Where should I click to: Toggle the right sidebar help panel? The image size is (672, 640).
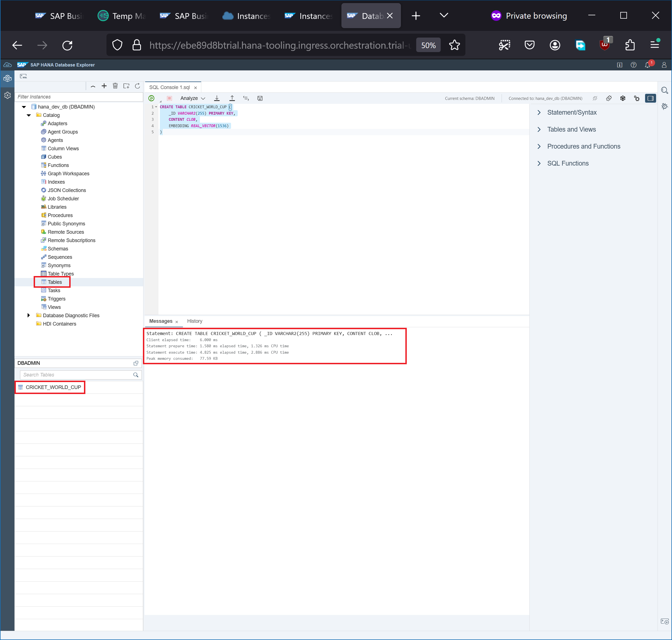pos(650,98)
